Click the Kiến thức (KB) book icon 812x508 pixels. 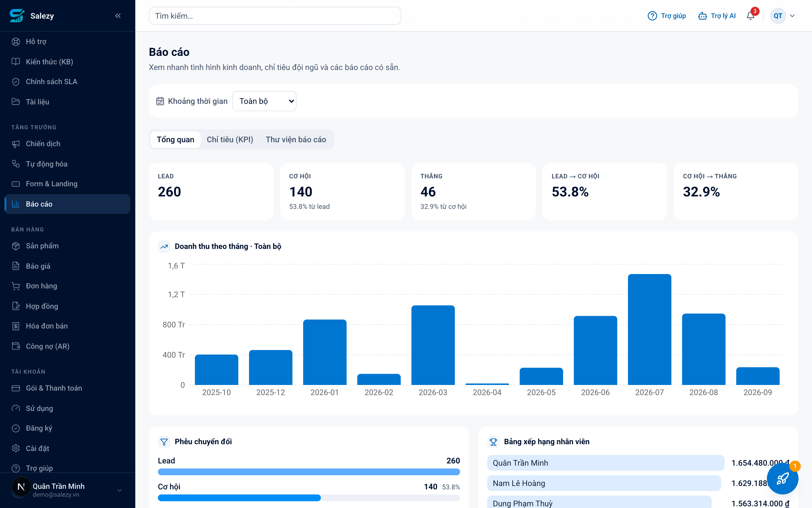(x=16, y=62)
